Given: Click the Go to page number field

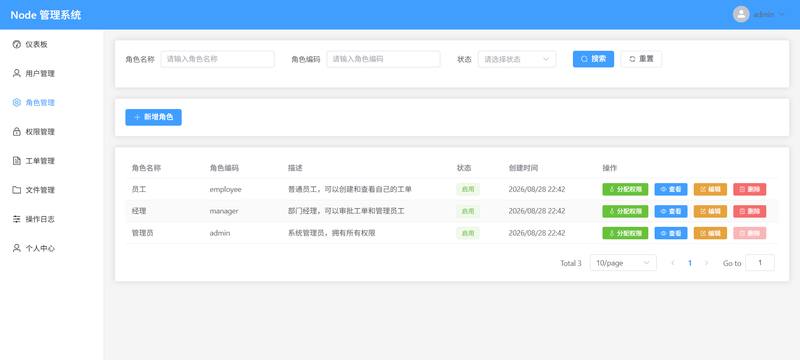Looking at the screenshot, I should tap(760, 263).
